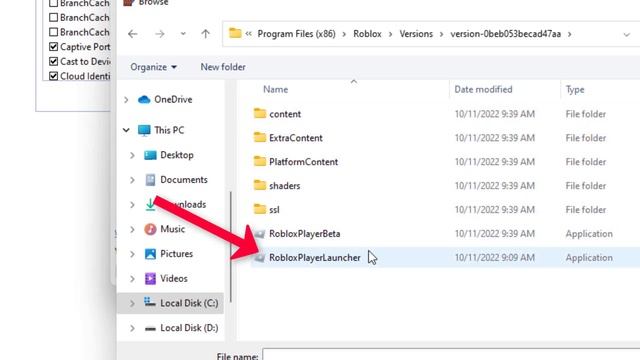The width and height of the screenshot is (640, 360).
Task: Select Desktop icon in sidebar
Action: 150,155
